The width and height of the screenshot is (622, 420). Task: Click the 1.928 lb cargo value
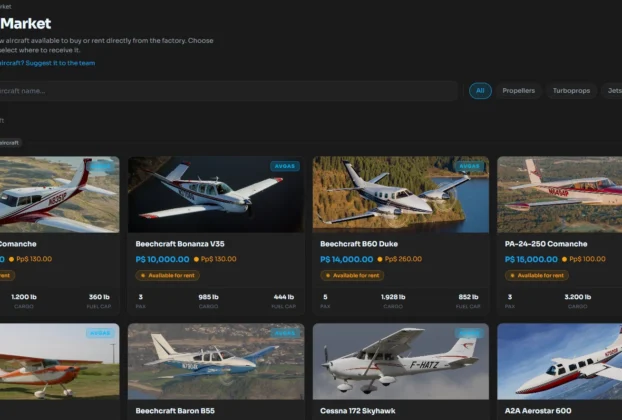click(x=393, y=297)
